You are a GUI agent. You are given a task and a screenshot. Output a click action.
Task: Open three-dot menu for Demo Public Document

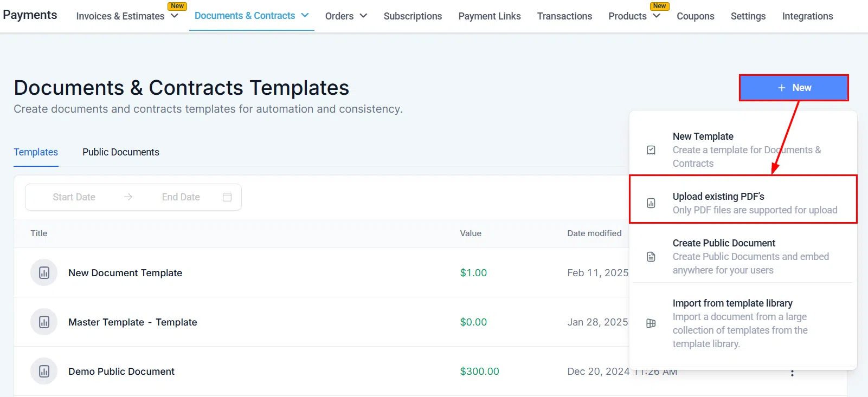pos(792,373)
